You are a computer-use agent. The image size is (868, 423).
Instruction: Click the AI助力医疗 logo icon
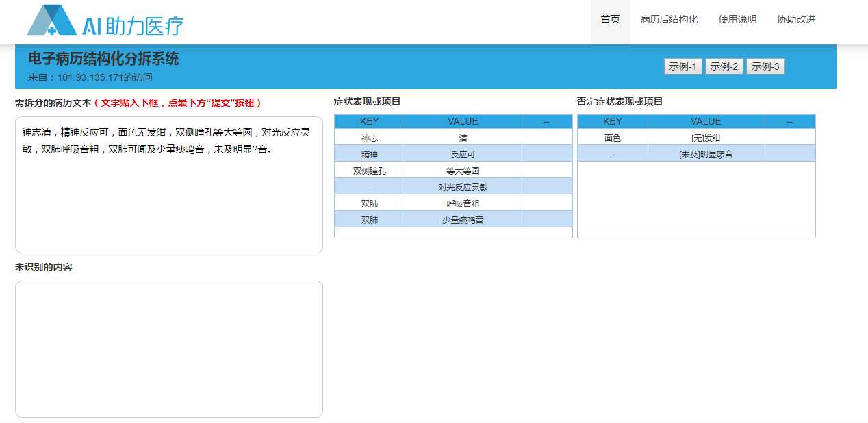coord(52,21)
